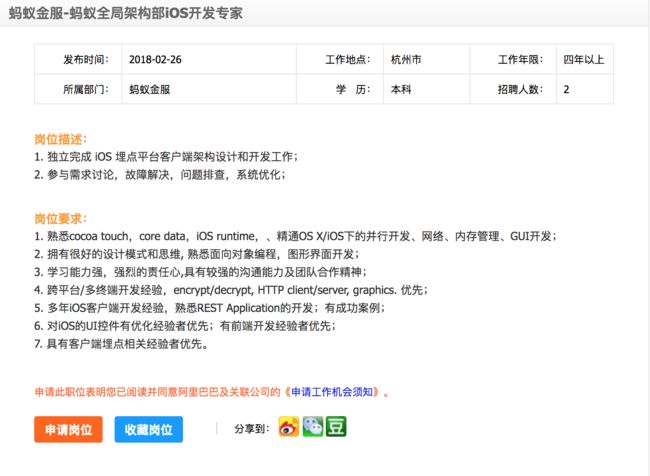
Task: Share the job via Weibo icon
Action: pyautogui.click(x=289, y=427)
